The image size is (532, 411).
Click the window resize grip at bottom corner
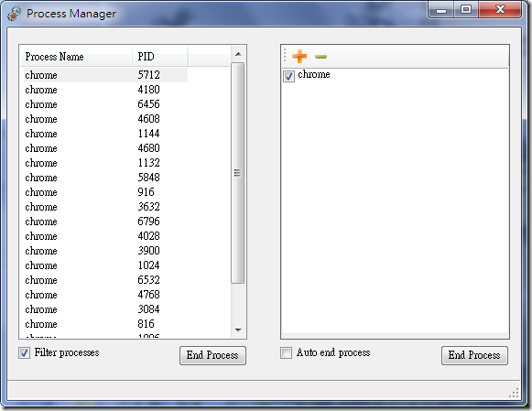515,393
